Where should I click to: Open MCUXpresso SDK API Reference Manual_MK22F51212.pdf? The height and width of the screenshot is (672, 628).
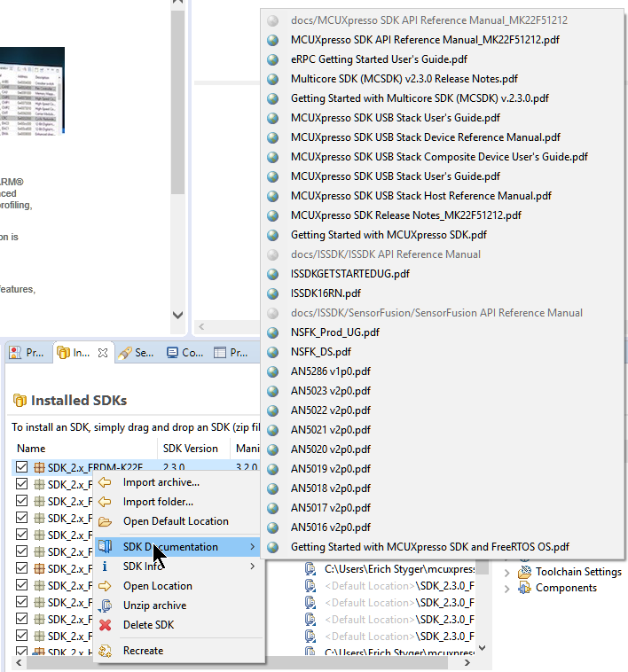(425, 40)
